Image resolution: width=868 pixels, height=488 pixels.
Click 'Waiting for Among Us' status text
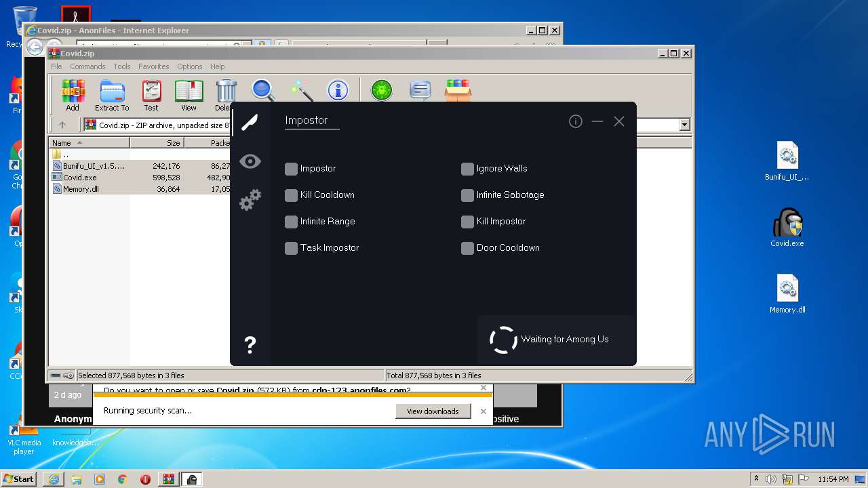click(564, 340)
